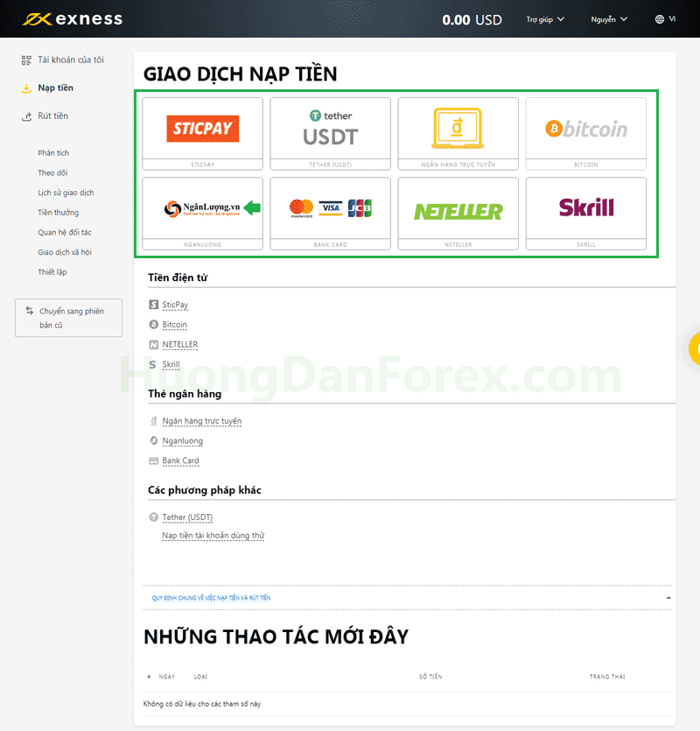Click the Exness logo in header

73,19
